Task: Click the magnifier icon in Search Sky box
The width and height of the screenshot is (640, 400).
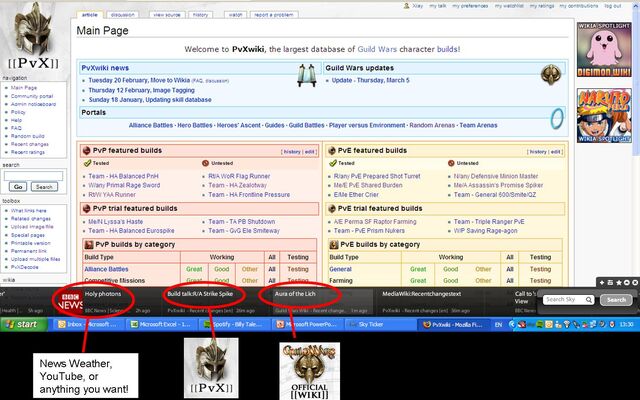Action: pos(589,300)
